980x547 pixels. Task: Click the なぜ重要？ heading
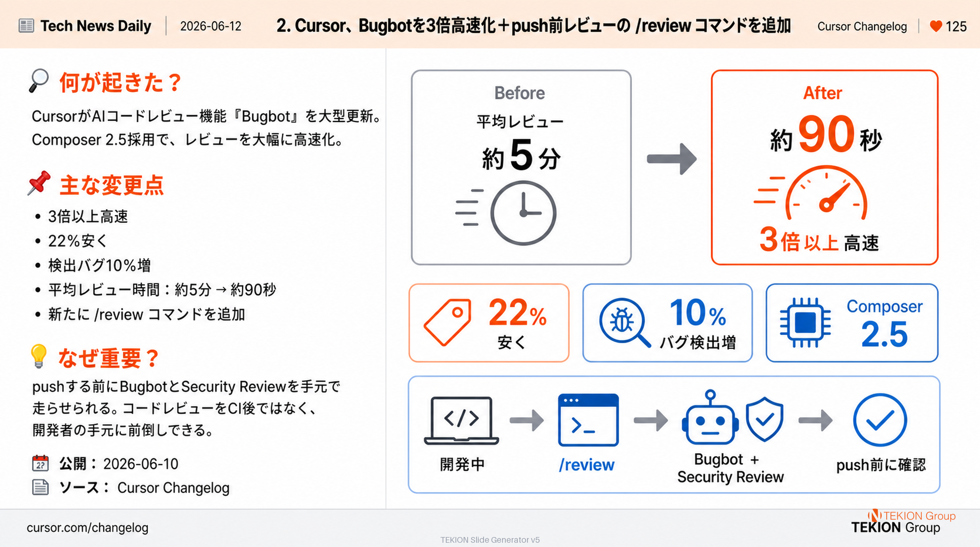[109, 358]
